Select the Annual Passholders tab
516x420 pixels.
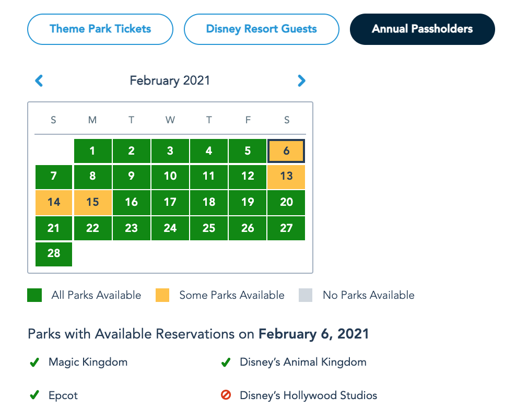422,29
